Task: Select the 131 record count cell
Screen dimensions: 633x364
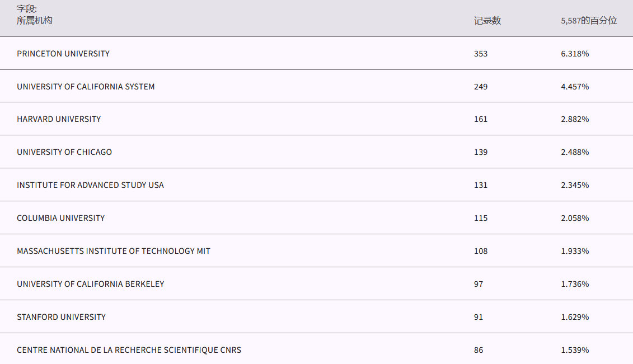Action: coord(481,185)
